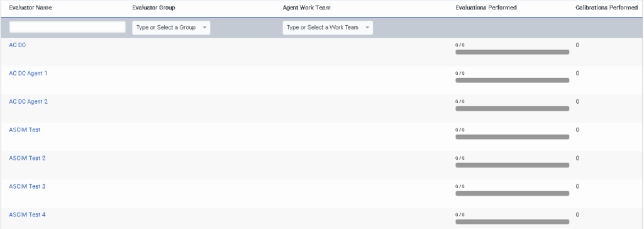The image size is (644, 229).
Task: Click the AC DC Agent 2 progress bar
Action: [x=512, y=109]
